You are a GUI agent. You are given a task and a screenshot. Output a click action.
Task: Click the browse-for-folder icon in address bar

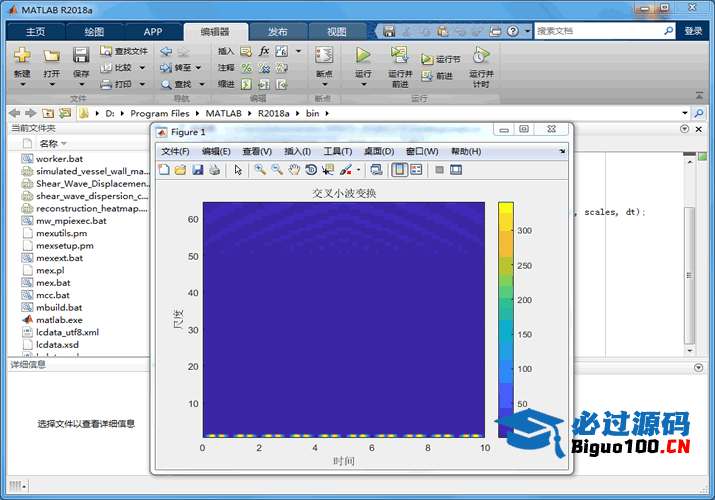(x=65, y=113)
